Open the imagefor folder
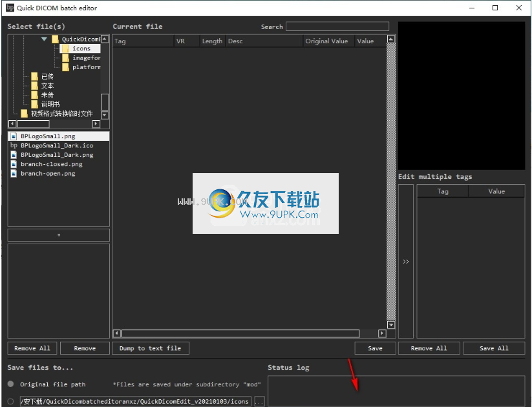This screenshot has height=407, width=532. (x=86, y=58)
